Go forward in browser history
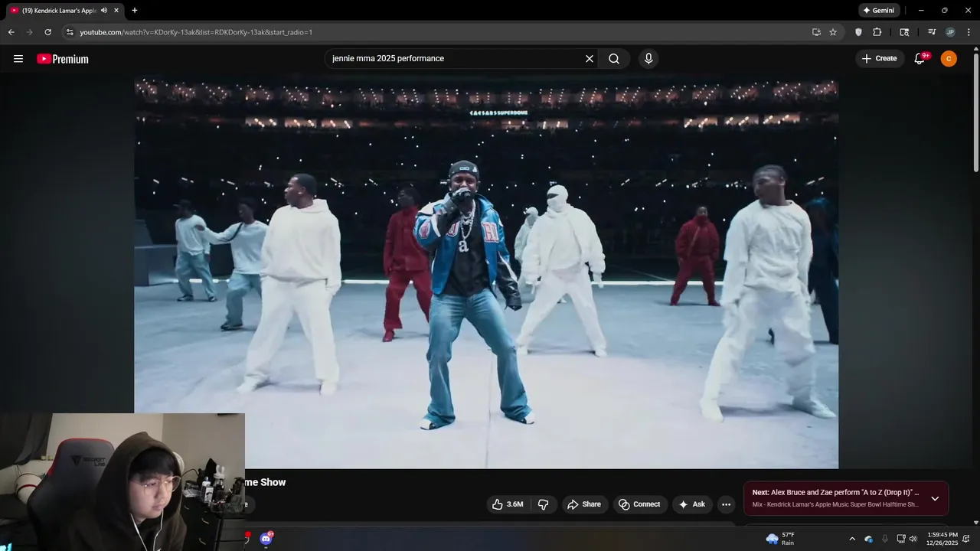The width and height of the screenshot is (980, 551). (x=29, y=32)
